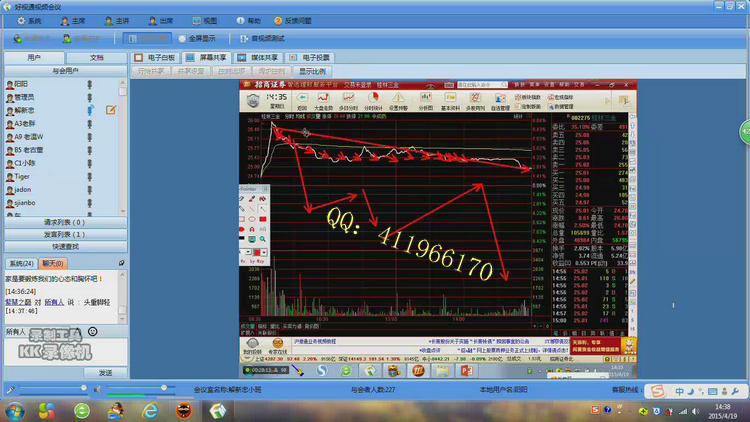Click the emoji smiley icon in chat
750x422 pixels.
pos(93,331)
